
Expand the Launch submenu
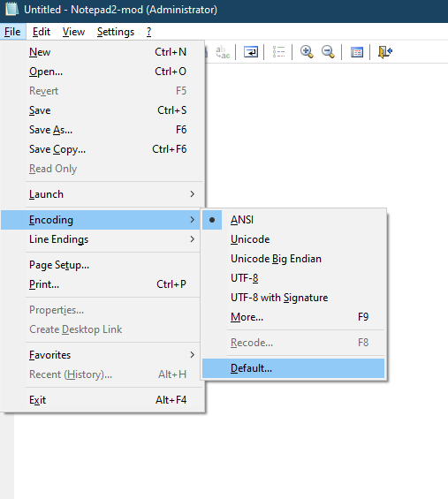point(102,194)
